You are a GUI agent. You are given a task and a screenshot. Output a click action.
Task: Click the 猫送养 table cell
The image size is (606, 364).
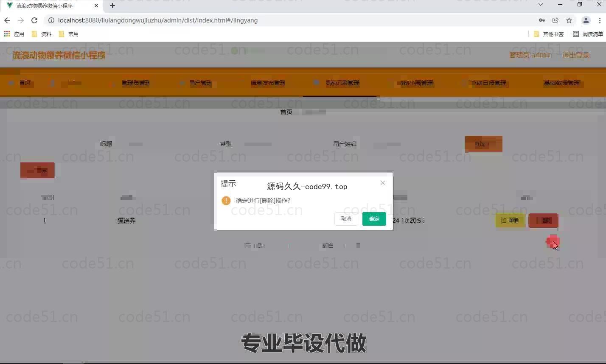[126, 221]
